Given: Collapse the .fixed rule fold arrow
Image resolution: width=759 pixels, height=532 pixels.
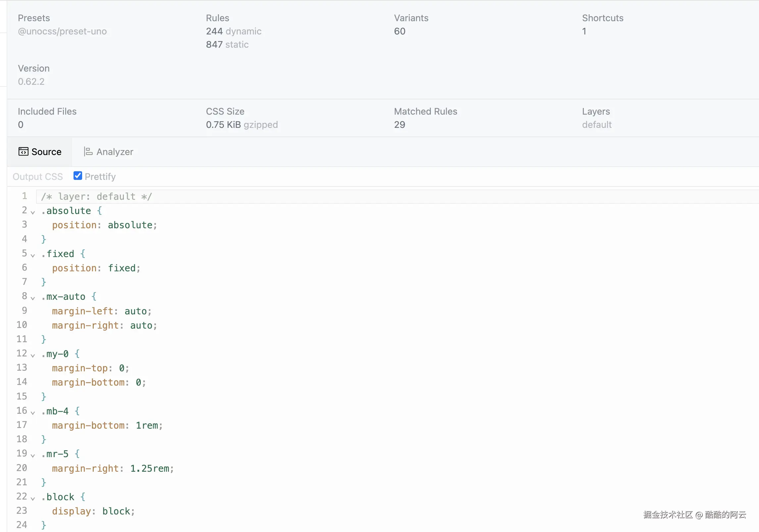Looking at the screenshot, I should point(33,255).
